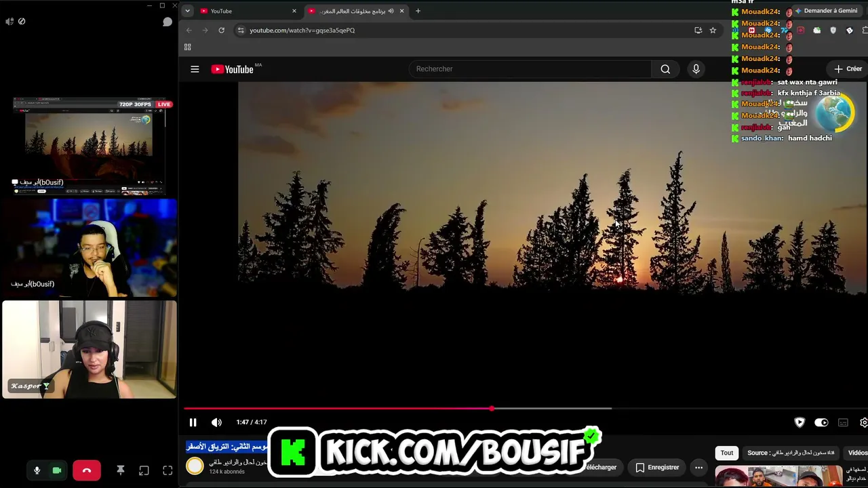Click the 124 k abonnés subscriber count
The height and width of the screenshot is (488, 868).
tap(226, 472)
